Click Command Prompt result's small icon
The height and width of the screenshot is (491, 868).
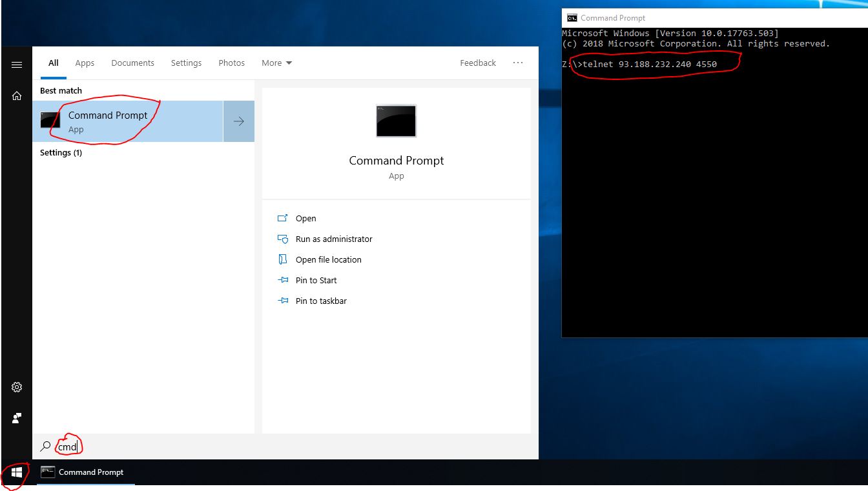(50, 121)
